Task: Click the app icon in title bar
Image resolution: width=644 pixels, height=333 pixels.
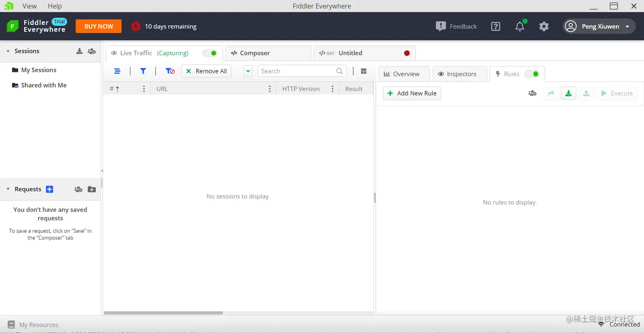Action: [9, 6]
